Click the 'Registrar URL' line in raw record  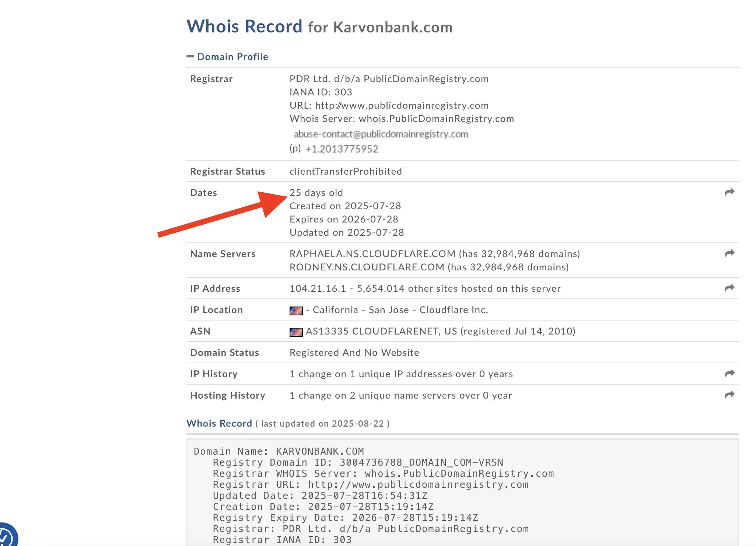(x=371, y=484)
